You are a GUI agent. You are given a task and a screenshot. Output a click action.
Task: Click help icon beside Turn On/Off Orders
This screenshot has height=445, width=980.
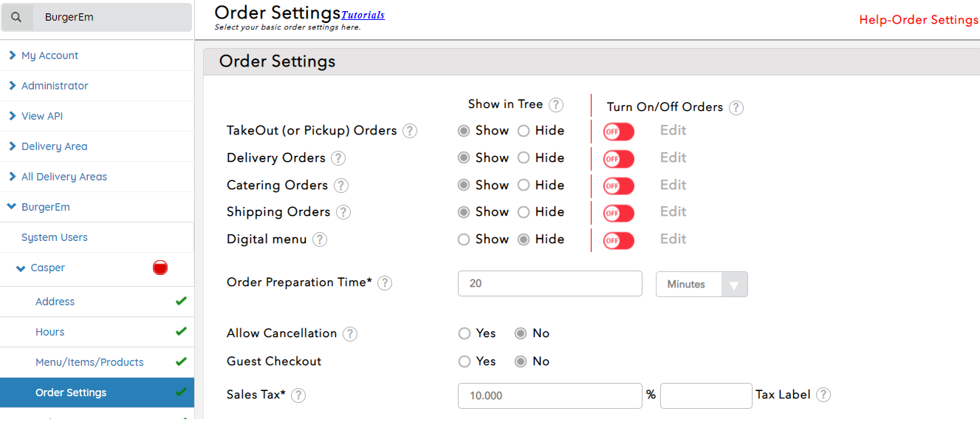click(x=736, y=108)
